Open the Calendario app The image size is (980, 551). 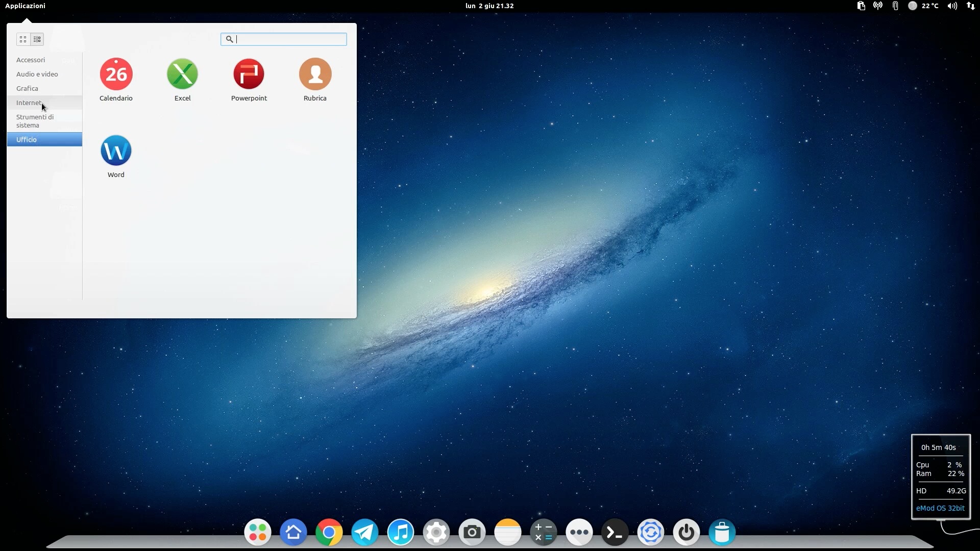[x=116, y=80]
